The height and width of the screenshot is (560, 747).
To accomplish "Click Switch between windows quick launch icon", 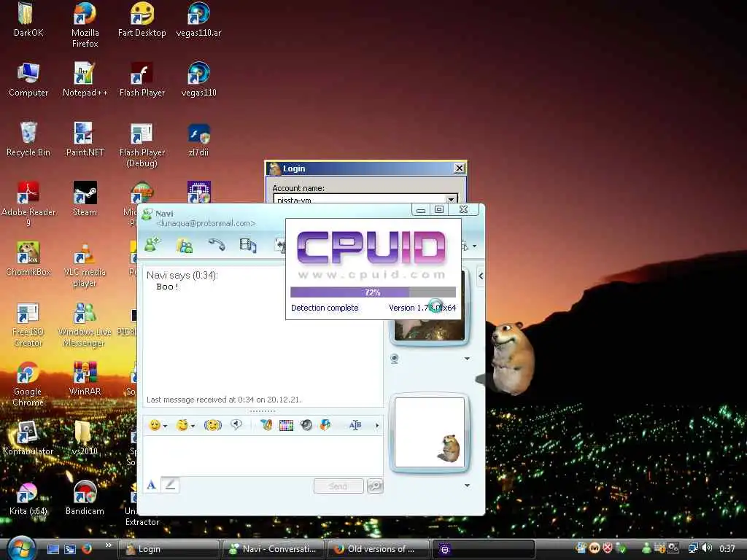I will point(70,549).
